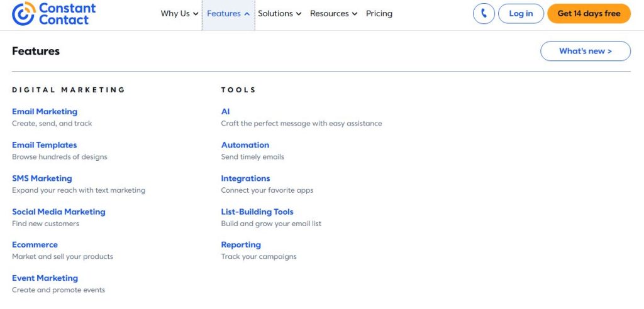Viewport: 644px width, 309px height.
Task: Select the SMS Marketing link
Action: coord(42,178)
